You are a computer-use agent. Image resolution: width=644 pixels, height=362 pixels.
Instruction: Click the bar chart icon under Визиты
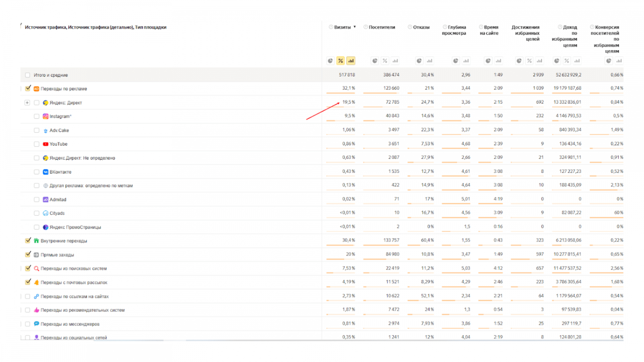click(x=351, y=61)
